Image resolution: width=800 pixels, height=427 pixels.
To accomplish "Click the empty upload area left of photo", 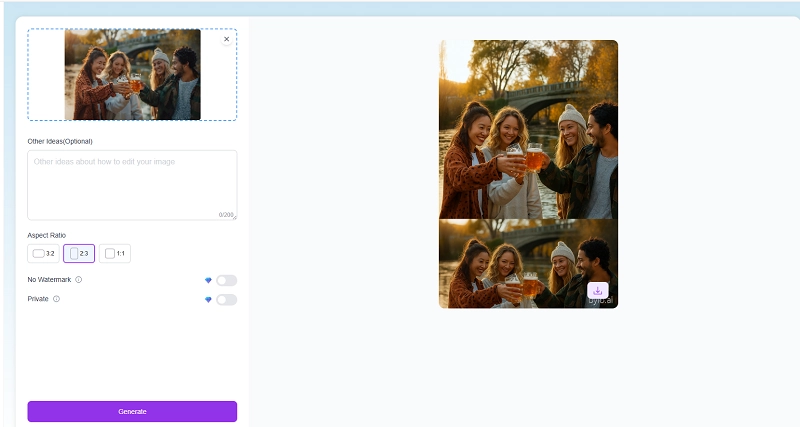I will click(46, 75).
